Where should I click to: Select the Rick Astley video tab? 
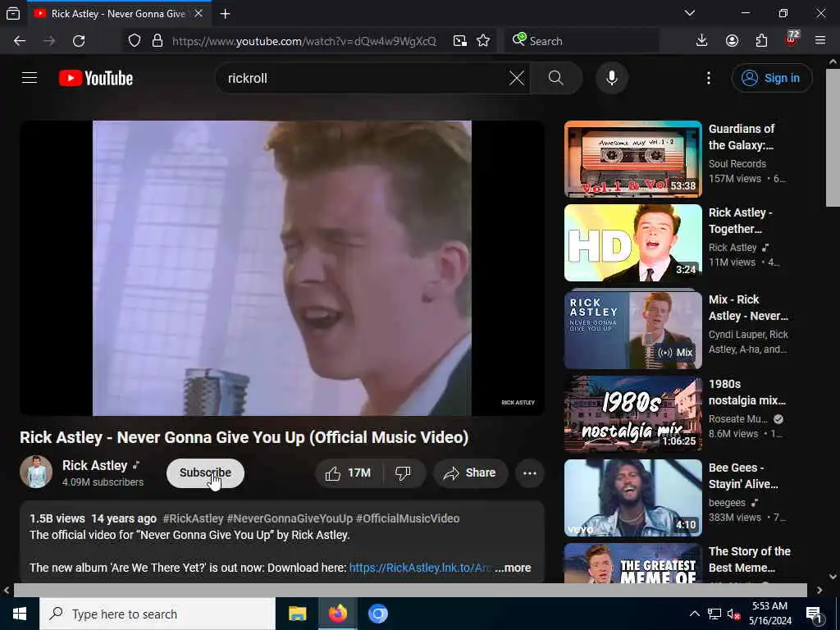point(118,14)
